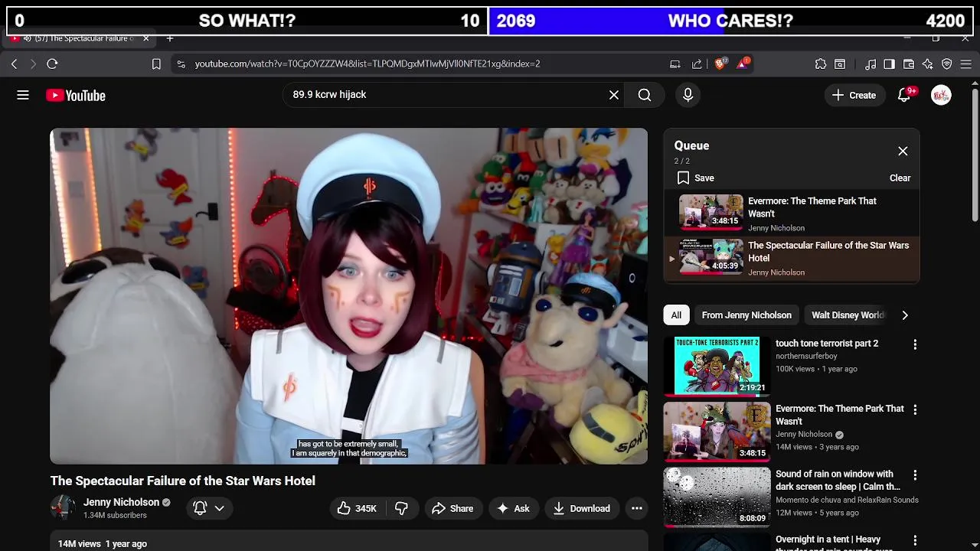This screenshot has height=551, width=980.
Task: Open a new browser tab
Action: tap(170, 38)
